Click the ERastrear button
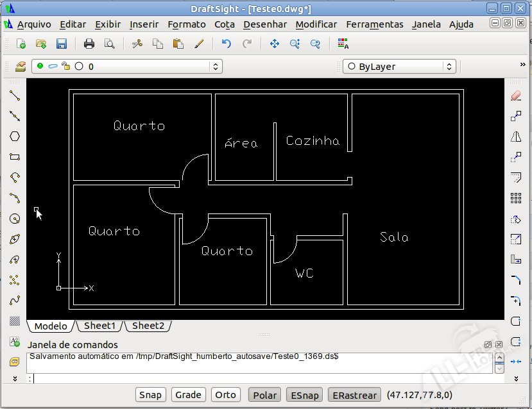 354,395
